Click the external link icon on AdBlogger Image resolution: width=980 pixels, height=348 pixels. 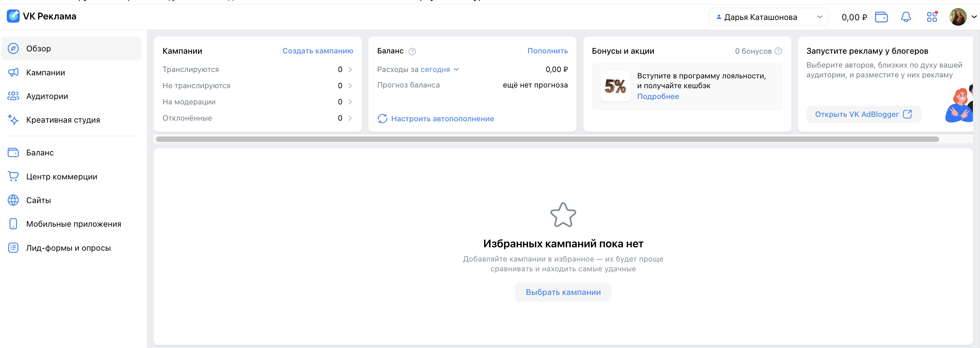[x=907, y=114]
